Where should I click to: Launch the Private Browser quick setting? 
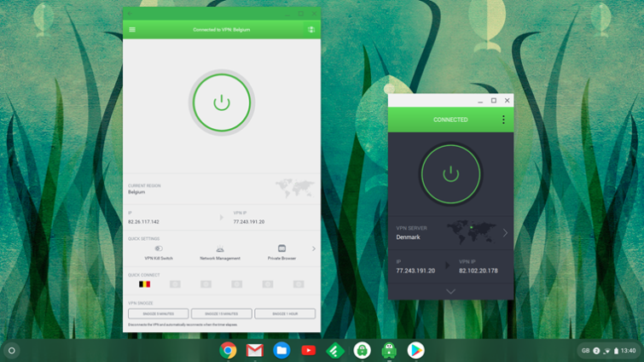point(281,249)
